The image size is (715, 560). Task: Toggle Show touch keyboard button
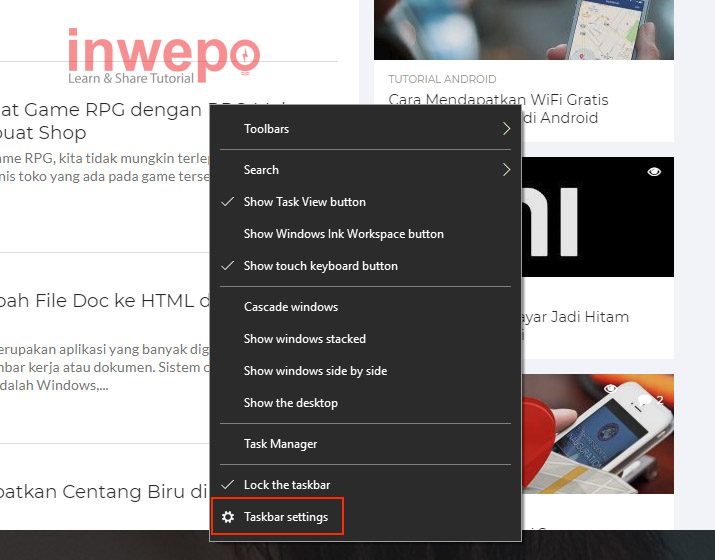tap(365, 266)
